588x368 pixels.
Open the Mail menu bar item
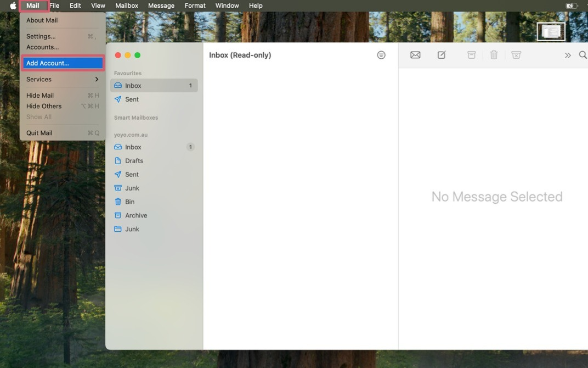[x=33, y=5]
